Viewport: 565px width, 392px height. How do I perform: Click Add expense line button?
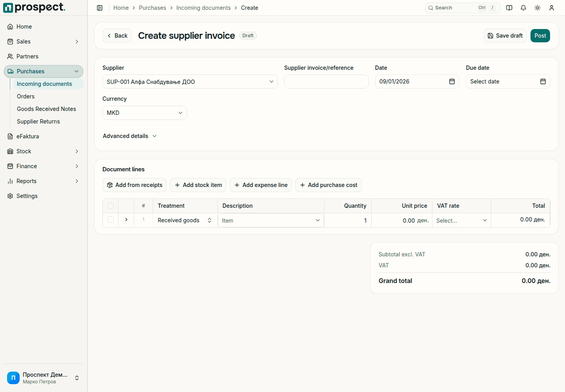[261, 185]
